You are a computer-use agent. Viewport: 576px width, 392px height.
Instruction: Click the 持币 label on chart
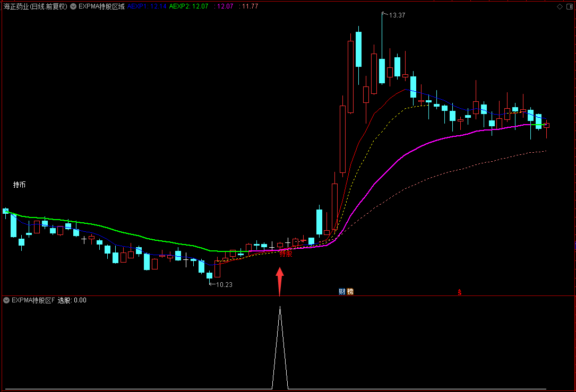pyautogui.click(x=20, y=185)
